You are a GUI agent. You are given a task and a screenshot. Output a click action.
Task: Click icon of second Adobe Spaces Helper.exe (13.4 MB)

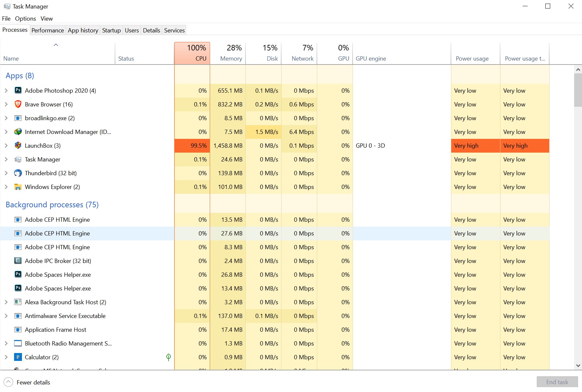coord(18,288)
